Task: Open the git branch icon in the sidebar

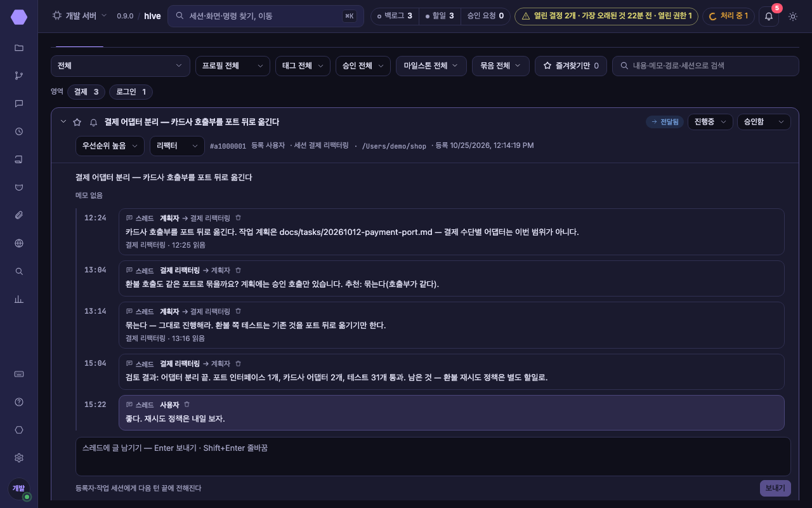Action: pyautogui.click(x=19, y=76)
